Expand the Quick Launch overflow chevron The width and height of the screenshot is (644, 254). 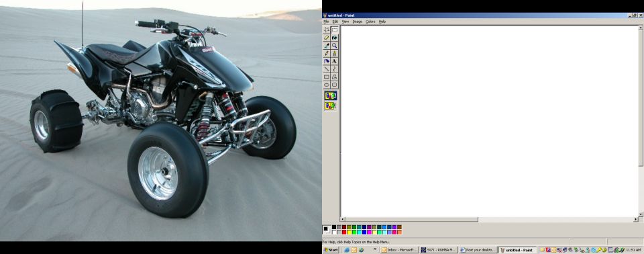coord(375,249)
